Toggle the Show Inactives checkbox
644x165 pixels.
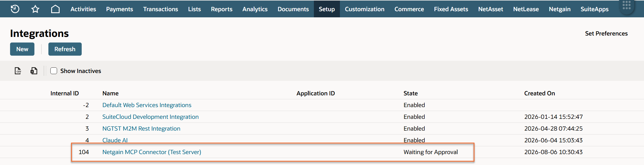tap(54, 71)
